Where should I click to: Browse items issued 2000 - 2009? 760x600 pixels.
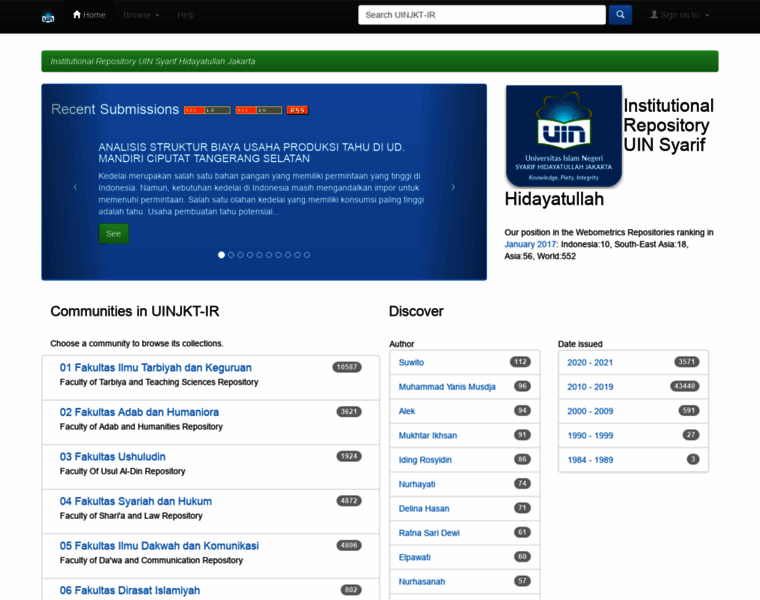tap(590, 411)
